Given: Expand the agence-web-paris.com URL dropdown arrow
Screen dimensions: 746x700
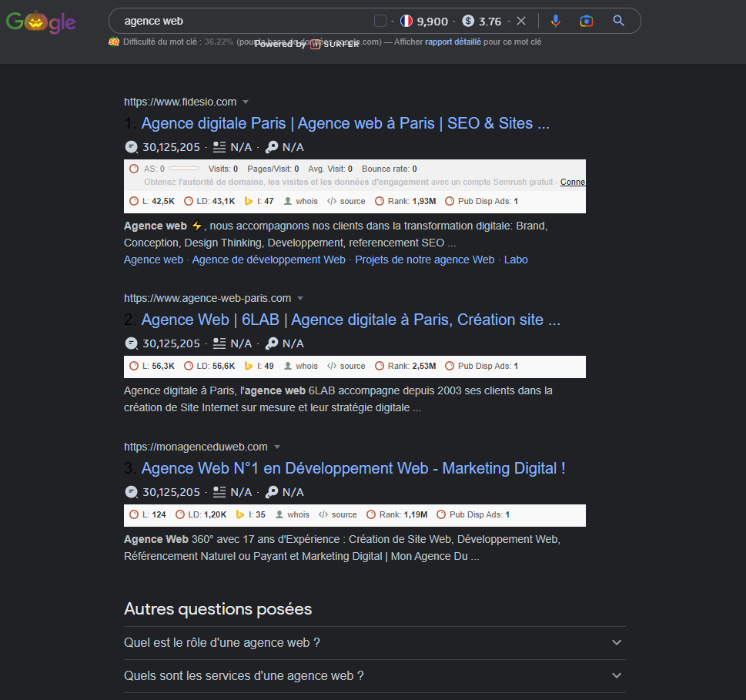Looking at the screenshot, I should (300, 298).
